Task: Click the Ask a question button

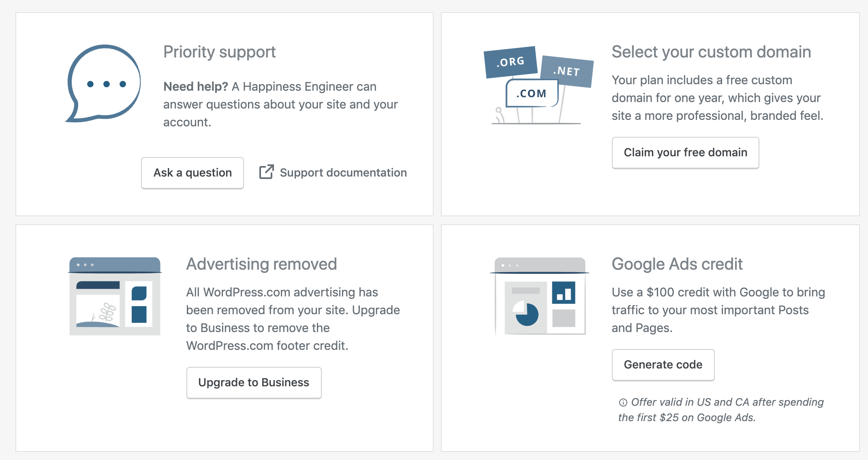Action: [192, 173]
